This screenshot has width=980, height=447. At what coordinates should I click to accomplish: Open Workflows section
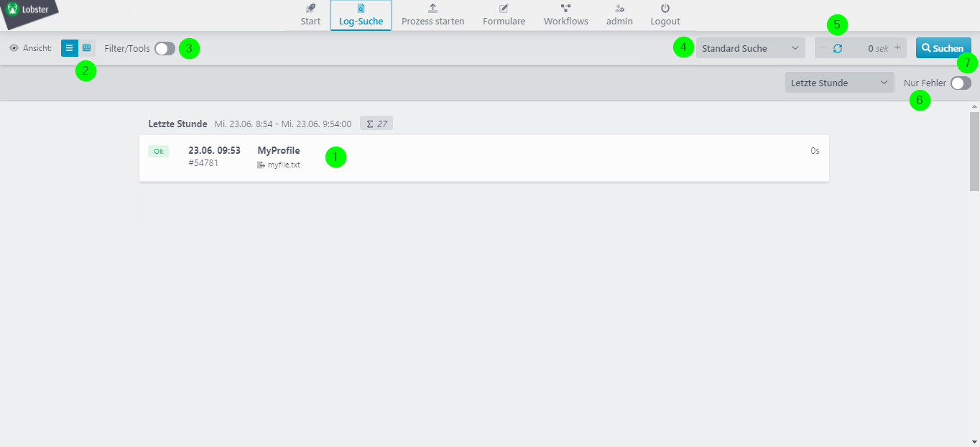[x=565, y=15]
